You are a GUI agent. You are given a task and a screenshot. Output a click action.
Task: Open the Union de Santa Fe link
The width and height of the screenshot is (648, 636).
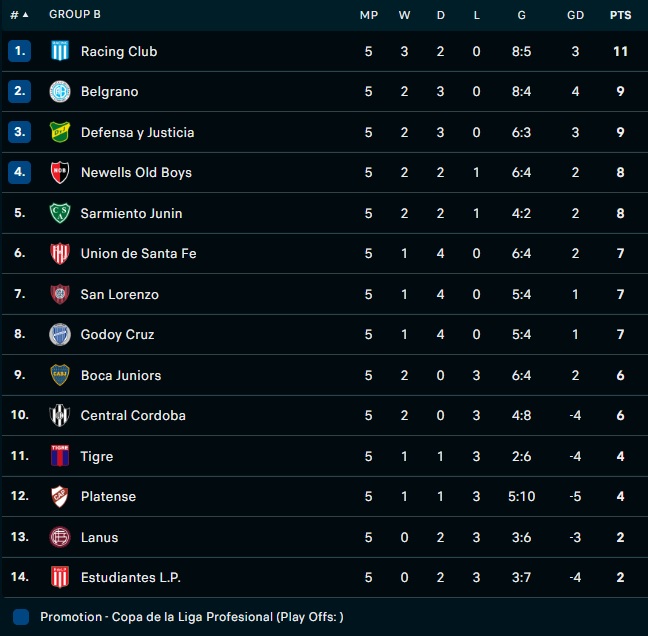click(x=138, y=254)
